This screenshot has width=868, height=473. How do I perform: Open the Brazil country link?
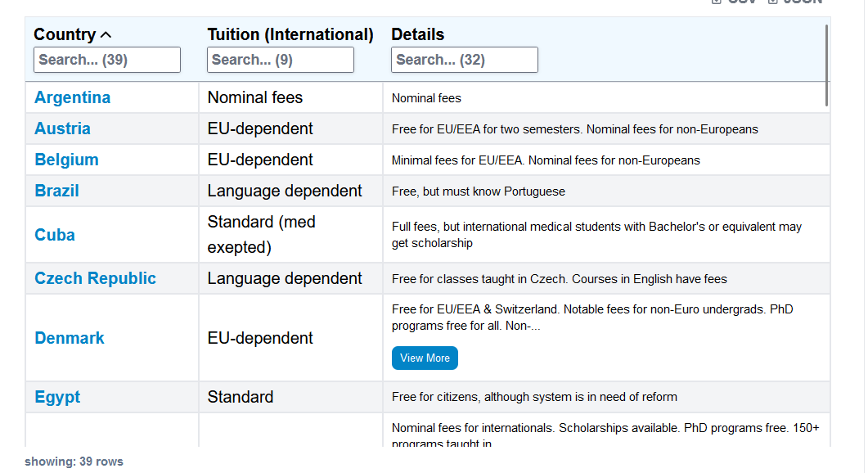57,191
